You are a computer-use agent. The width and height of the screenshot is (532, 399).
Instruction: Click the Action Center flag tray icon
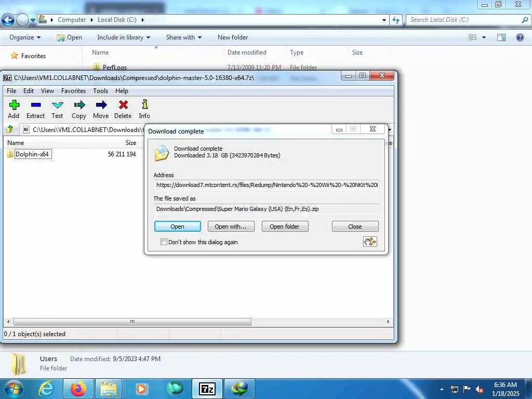pos(467,389)
